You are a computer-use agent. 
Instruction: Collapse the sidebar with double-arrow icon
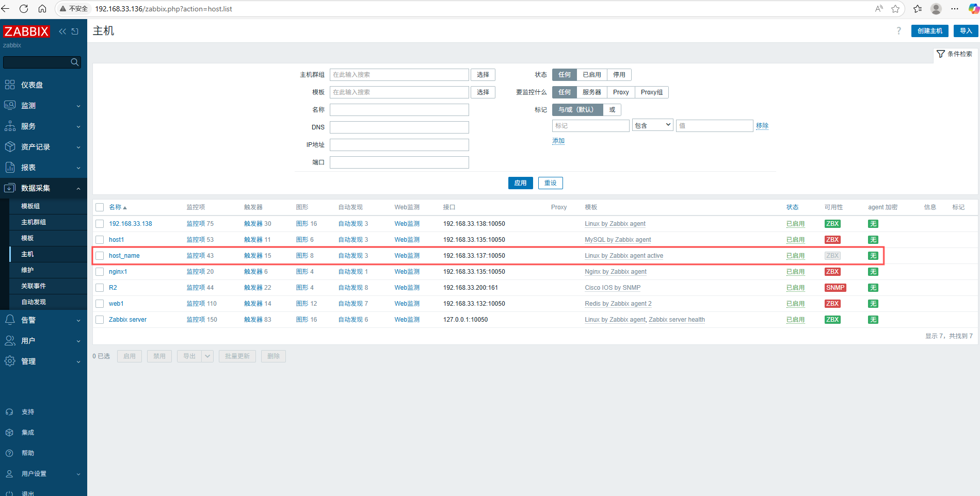[x=62, y=31]
